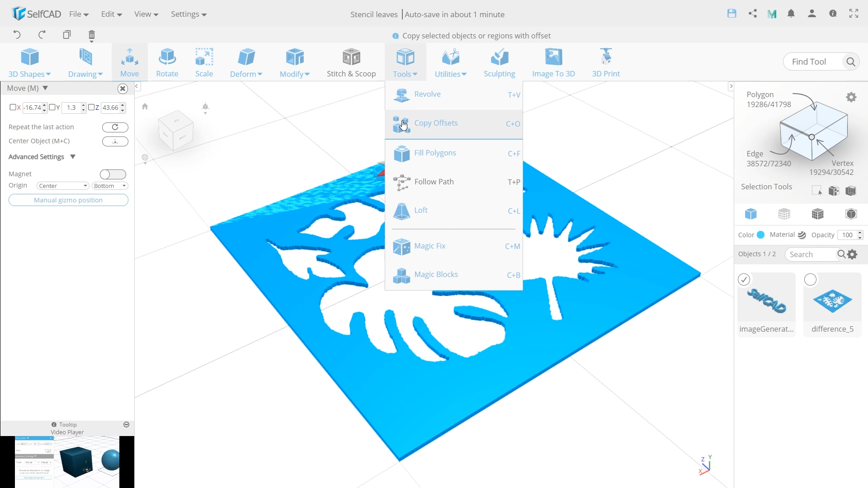This screenshot has width=868, height=488.
Task: Minimize the Tooltip video player
Action: (x=127, y=425)
